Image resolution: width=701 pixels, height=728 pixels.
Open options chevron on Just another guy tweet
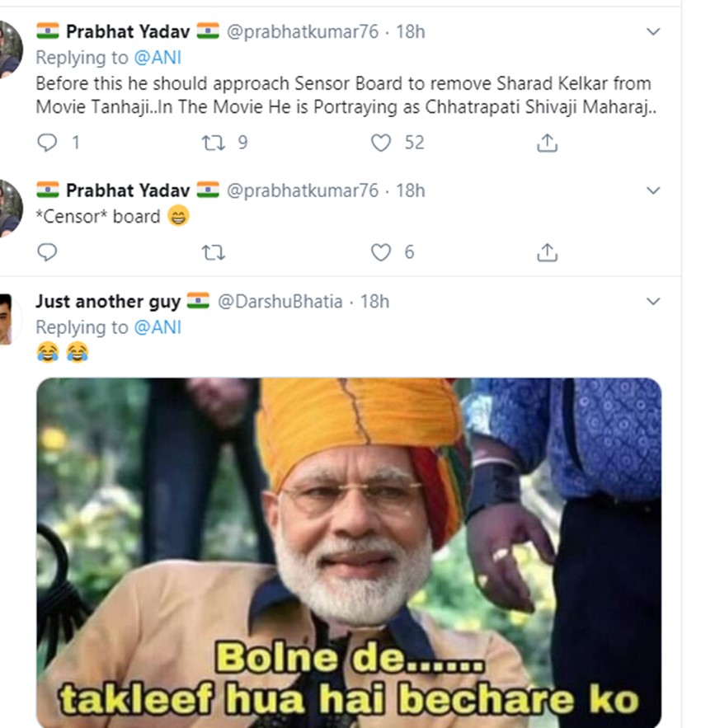[x=653, y=302]
